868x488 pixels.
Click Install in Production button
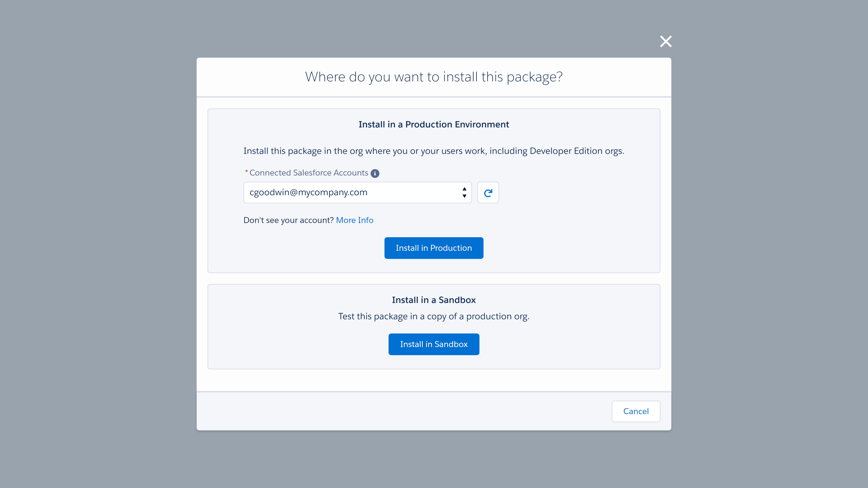tap(434, 248)
